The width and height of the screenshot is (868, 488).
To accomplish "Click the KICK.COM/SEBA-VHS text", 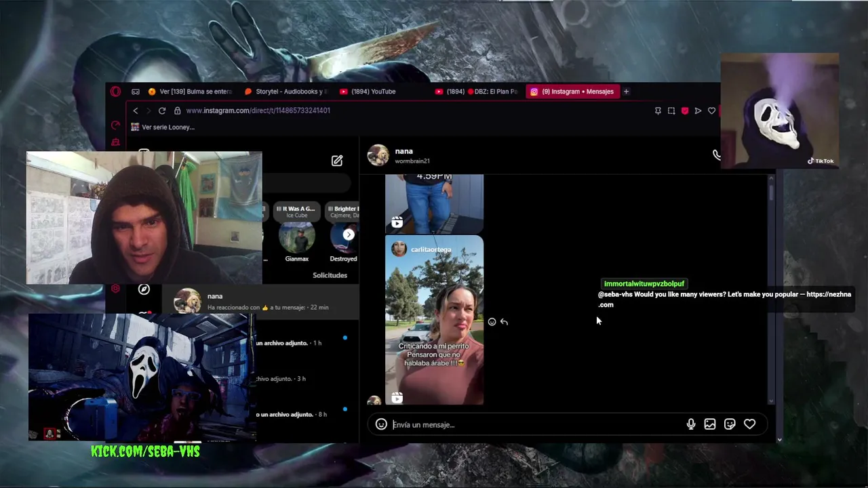I will coord(145,451).
